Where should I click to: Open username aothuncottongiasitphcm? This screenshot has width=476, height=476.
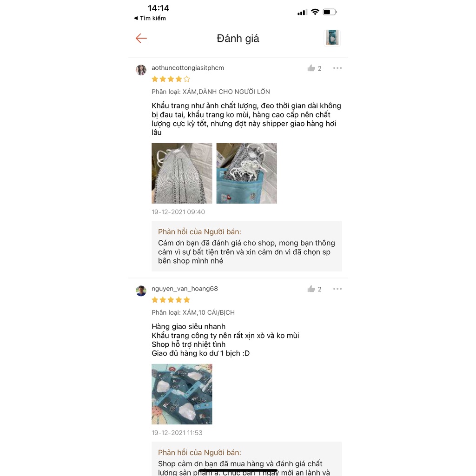pyautogui.click(x=188, y=68)
